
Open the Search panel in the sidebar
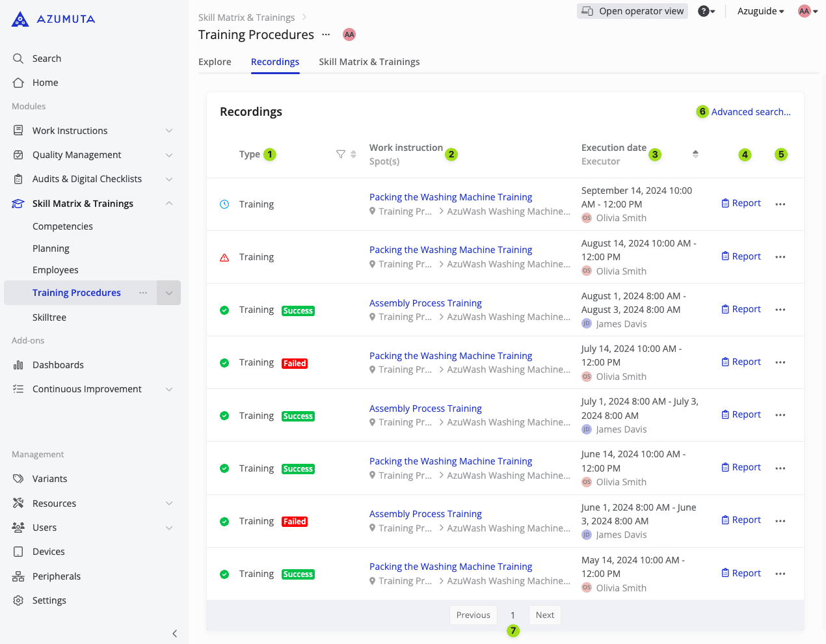(x=18, y=58)
